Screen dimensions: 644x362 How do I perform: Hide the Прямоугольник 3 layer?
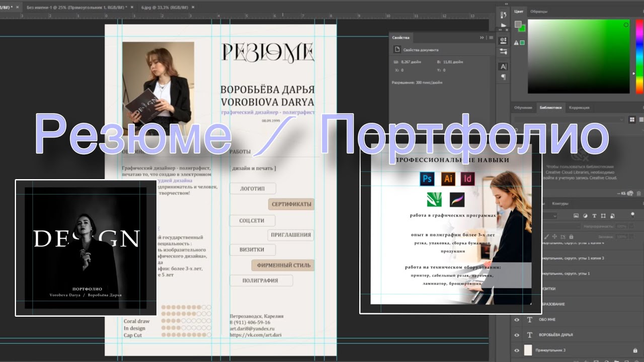tap(517, 350)
